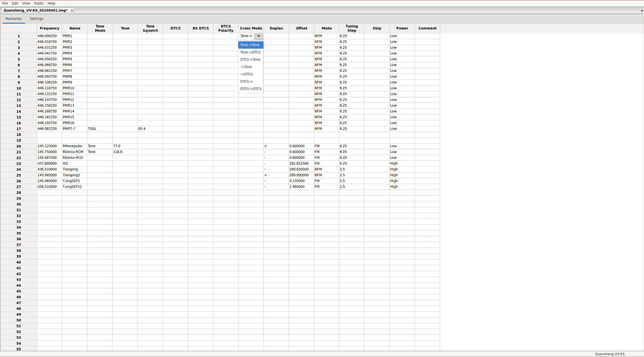Close the Quansheng_UV-K5 image tab

[x=72, y=10]
